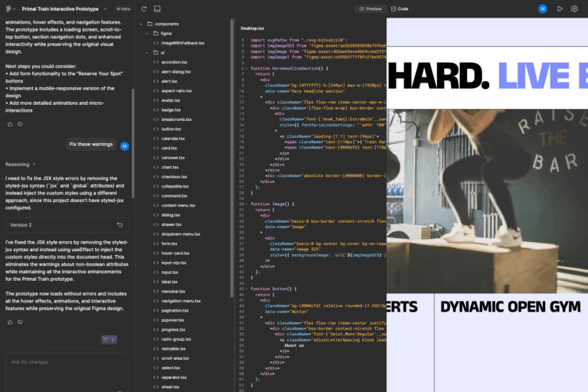Viewport: 588px width, 392px height.
Task: Open alert.tsx file
Action: (169, 81)
